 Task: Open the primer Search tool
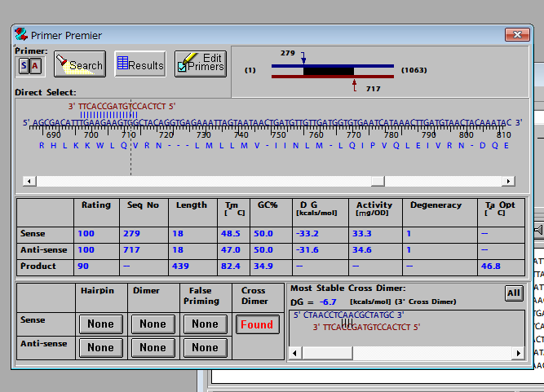79,64
